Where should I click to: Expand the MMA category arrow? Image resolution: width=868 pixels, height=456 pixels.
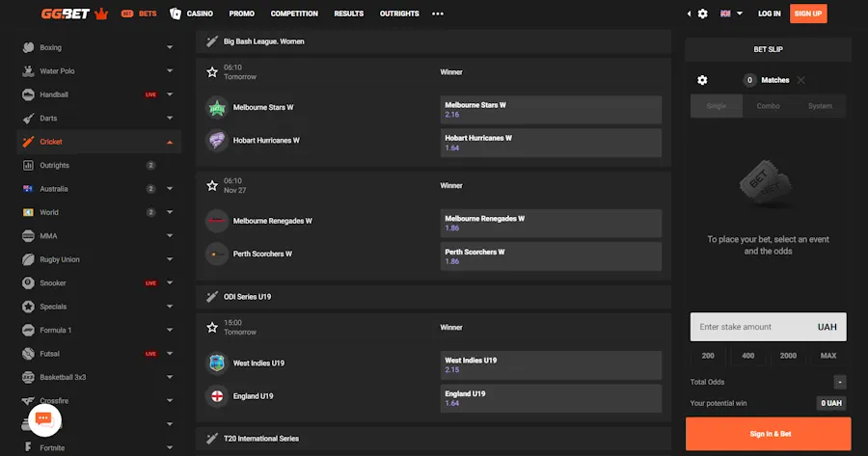[170, 236]
